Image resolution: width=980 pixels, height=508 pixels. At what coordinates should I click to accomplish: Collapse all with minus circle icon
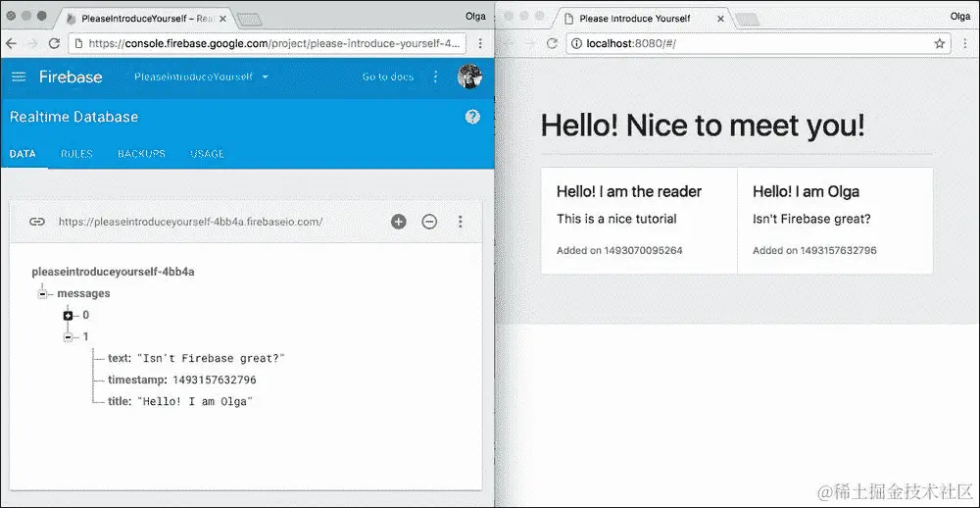click(429, 222)
